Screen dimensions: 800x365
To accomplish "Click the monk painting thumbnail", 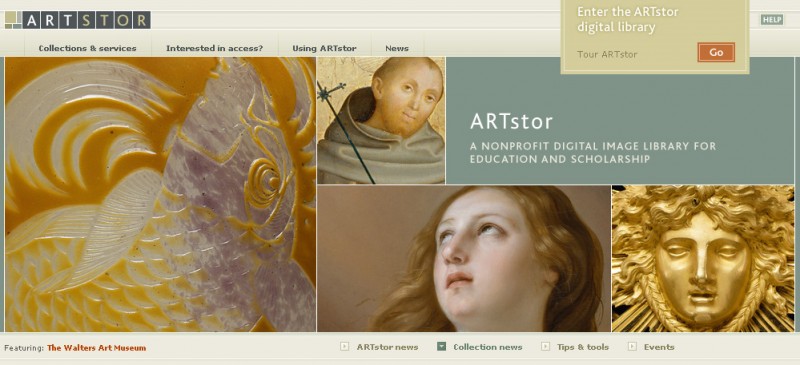I will [x=381, y=120].
